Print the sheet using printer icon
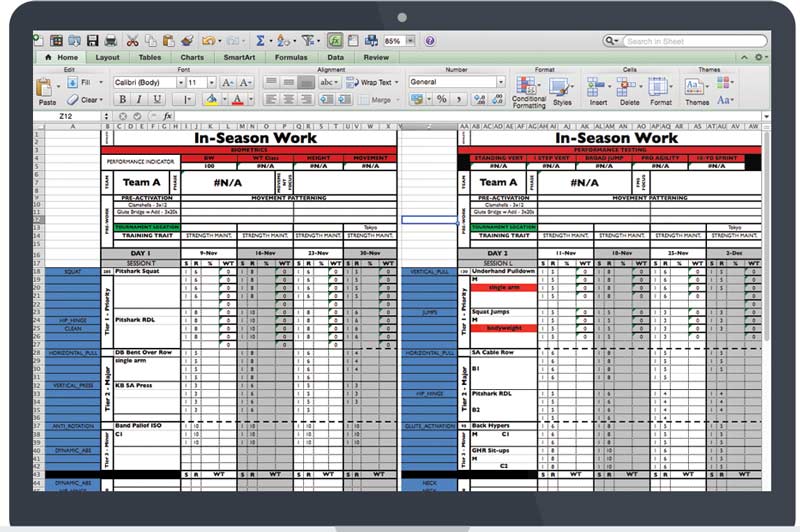800x532 pixels. click(110, 41)
